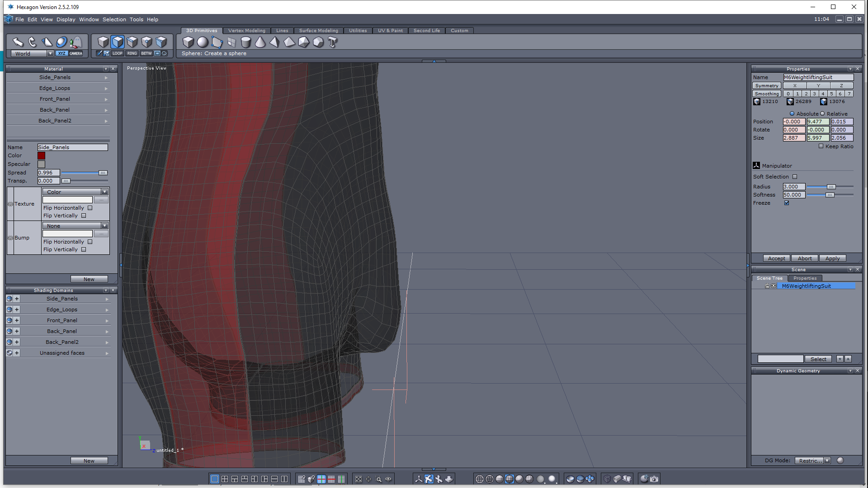Click the red material color swatch

[x=41, y=156]
